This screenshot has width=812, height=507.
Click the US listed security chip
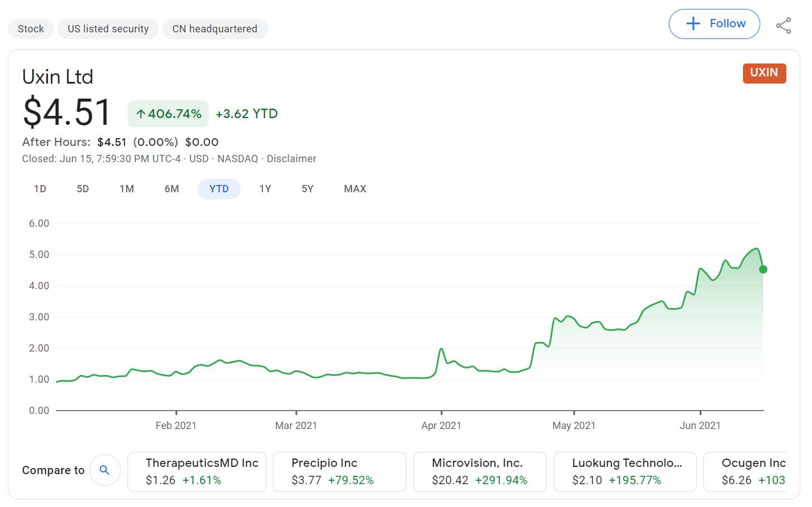click(107, 28)
